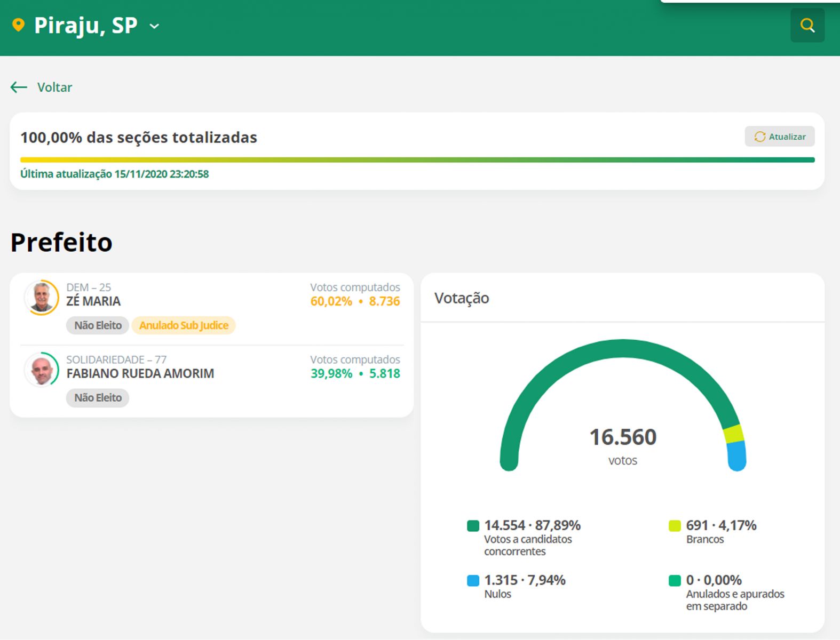Image resolution: width=840 pixels, height=640 pixels.
Task: Open Fabiano Rueda Amorim's candidate photo
Action: point(42,369)
